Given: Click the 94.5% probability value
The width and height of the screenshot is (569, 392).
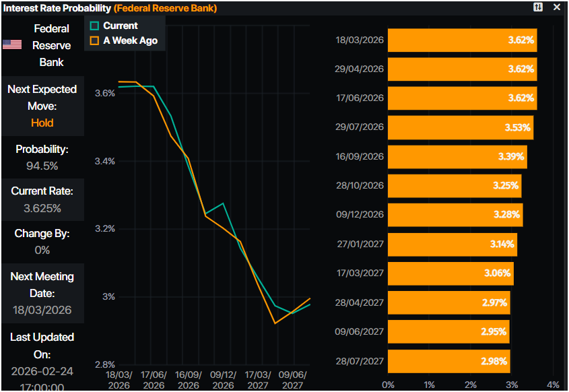Looking at the screenshot, I should click(42, 166).
